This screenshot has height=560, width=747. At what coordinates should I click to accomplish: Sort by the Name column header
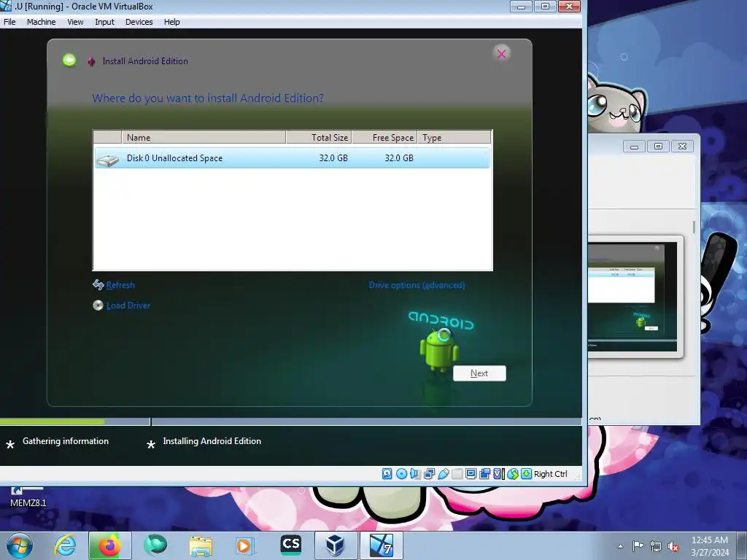coord(204,137)
